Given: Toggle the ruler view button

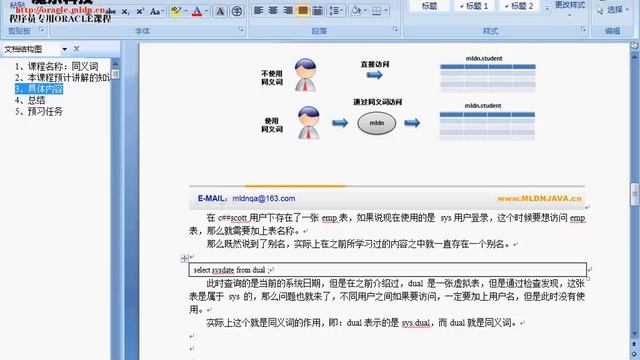Looking at the screenshot, I should point(634,46).
